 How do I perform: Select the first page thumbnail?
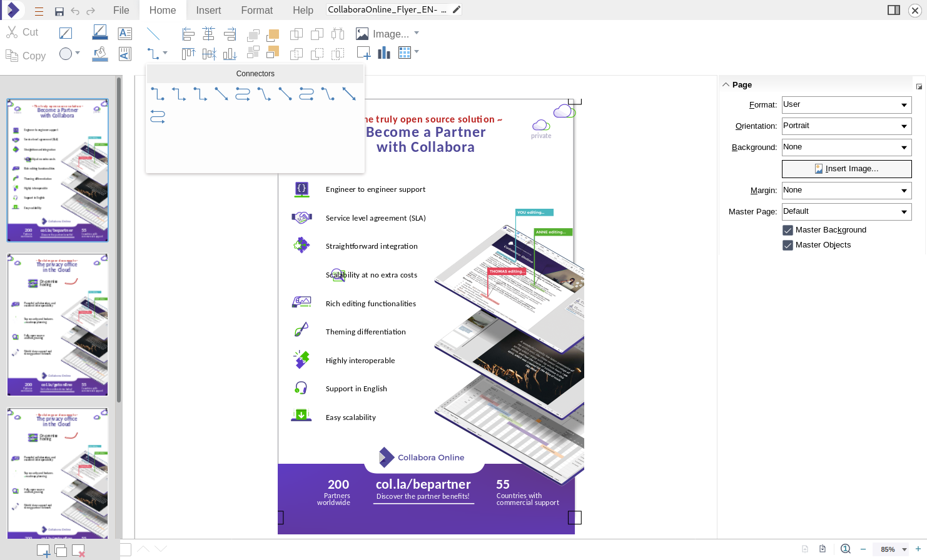(x=58, y=170)
